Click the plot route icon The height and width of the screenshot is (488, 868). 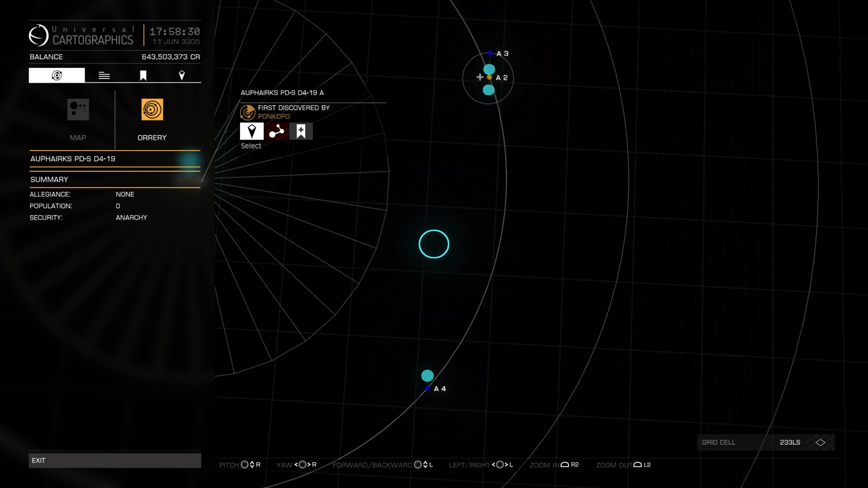[x=276, y=131]
